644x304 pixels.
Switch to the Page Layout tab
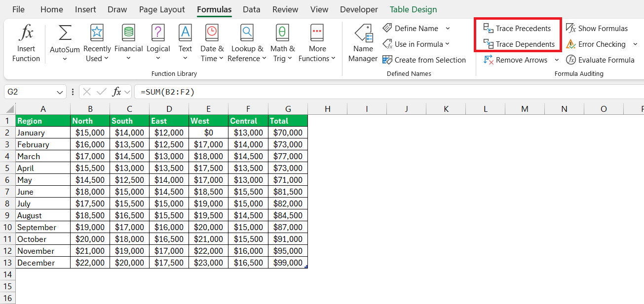162,9
